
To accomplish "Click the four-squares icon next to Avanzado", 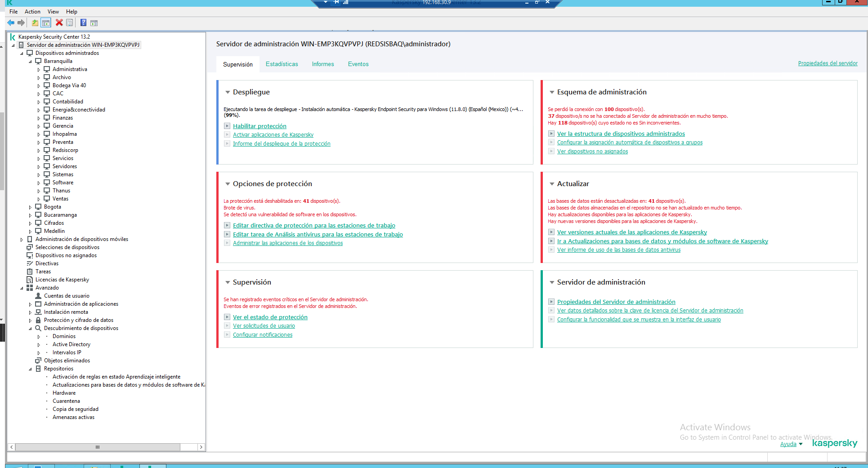I will pyautogui.click(x=30, y=288).
